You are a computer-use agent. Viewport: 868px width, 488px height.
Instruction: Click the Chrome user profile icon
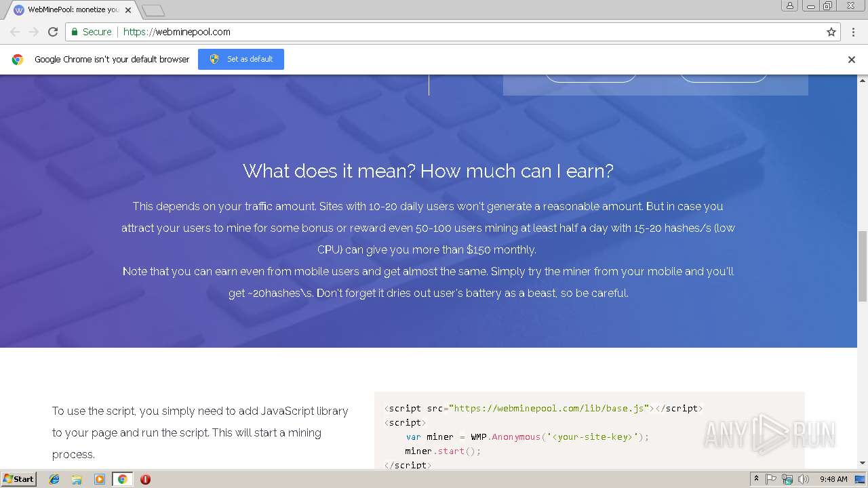pos(790,5)
